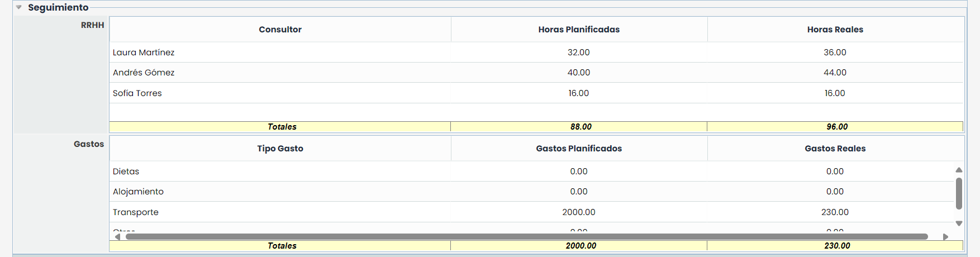Click the Gastos Planificados column header

(579, 149)
